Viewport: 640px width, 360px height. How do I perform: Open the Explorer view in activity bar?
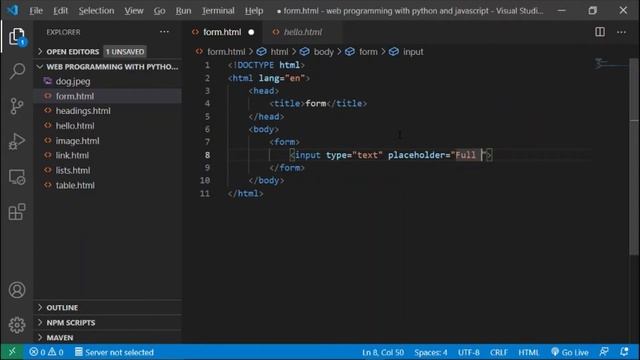tap(17, 37)
